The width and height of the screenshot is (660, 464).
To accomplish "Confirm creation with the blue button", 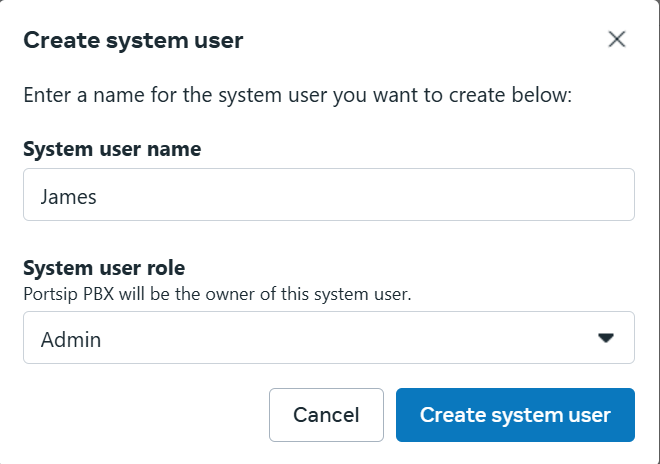I will (515, 415).
